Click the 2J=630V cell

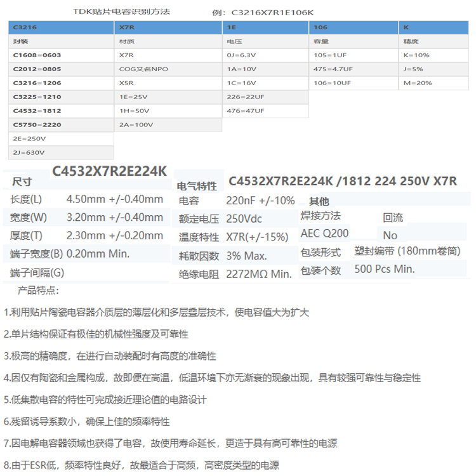(x=61, y=153)
